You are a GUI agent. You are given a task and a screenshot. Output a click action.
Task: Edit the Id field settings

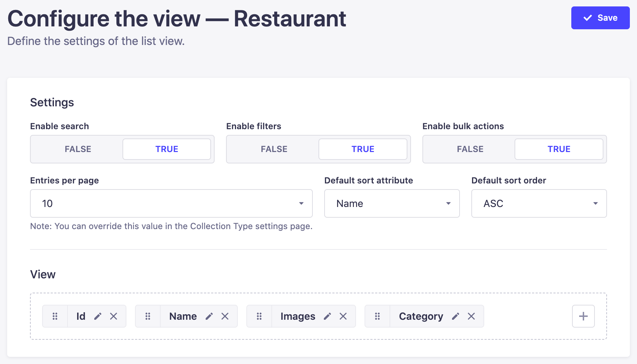(x=97, y=316)
